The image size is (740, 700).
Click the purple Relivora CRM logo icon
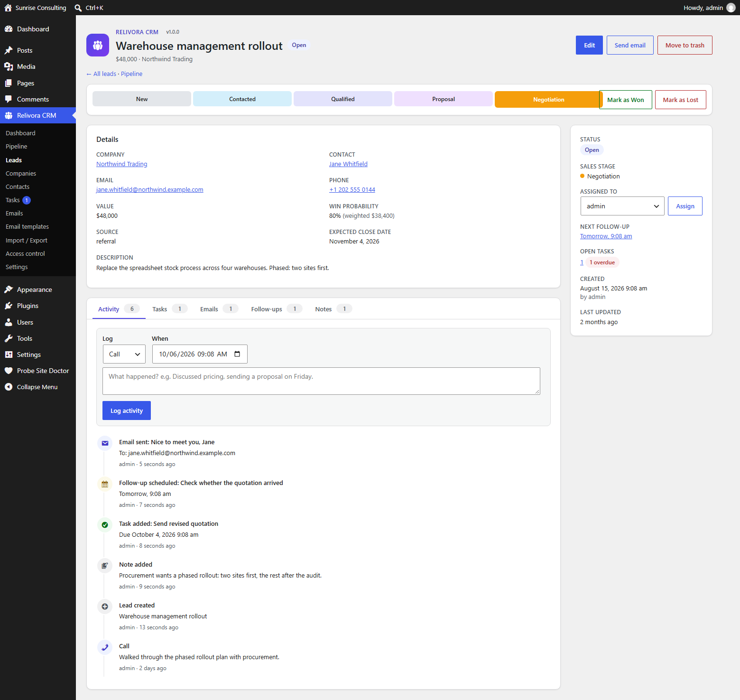[98, 45]
